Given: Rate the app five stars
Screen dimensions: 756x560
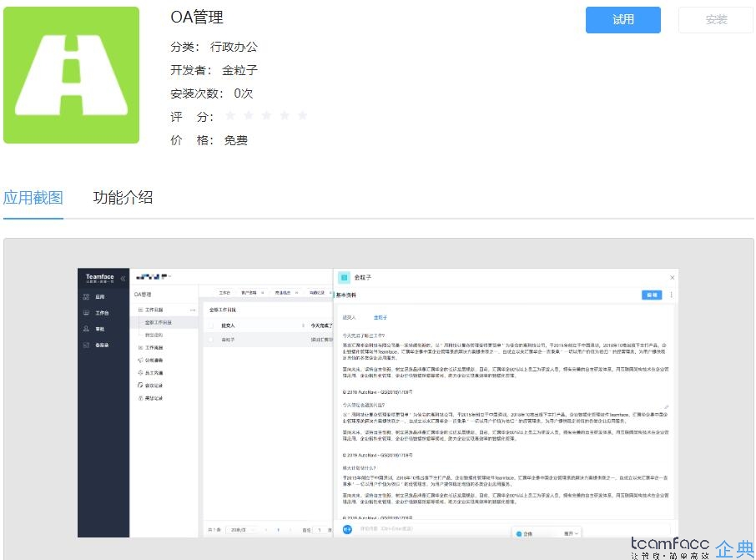Looking at the screenshot, I should pyautogui.click(x=302, y=115).
